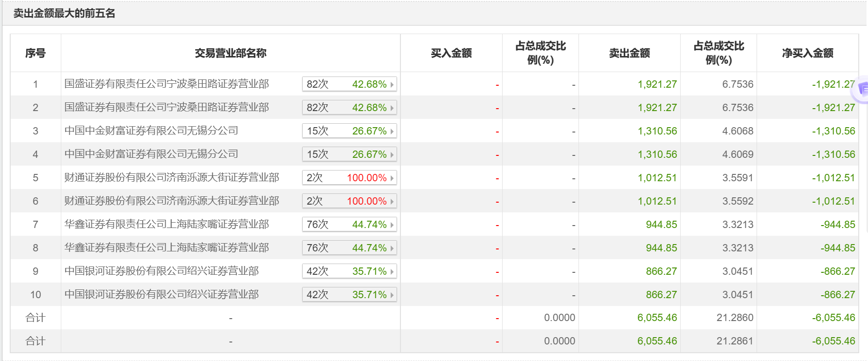Select the 1,921.27 sell amount in row 1

click(x=657, y=84)
